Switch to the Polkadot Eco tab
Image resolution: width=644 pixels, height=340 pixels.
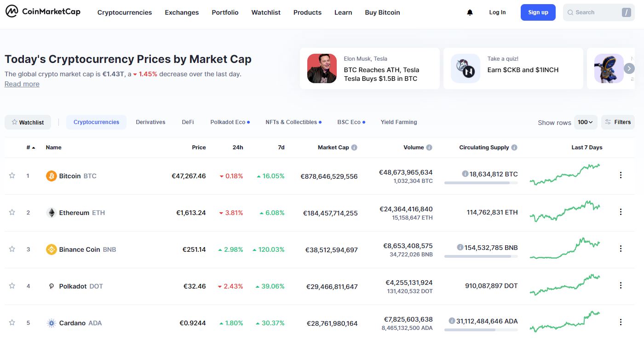tap(230, 122)
